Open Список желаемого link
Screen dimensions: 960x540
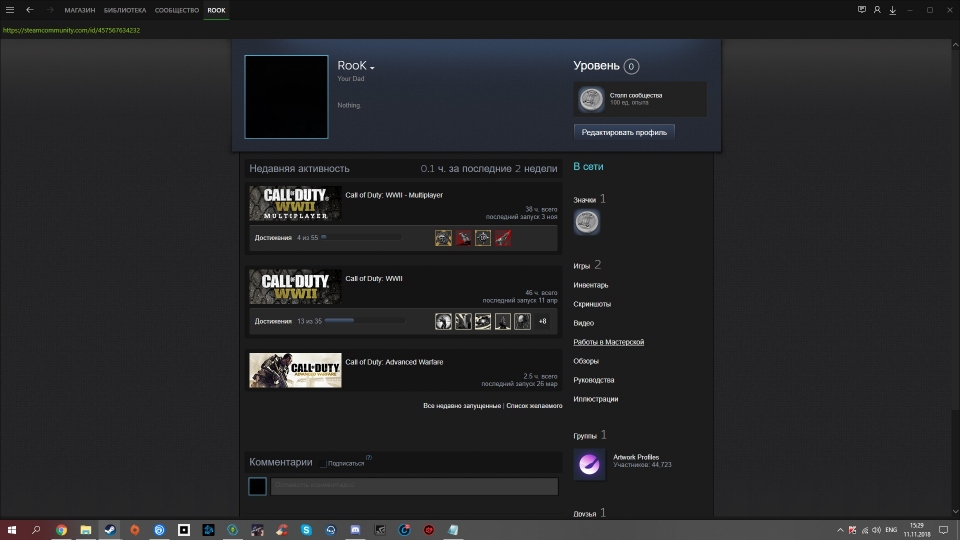534,405
